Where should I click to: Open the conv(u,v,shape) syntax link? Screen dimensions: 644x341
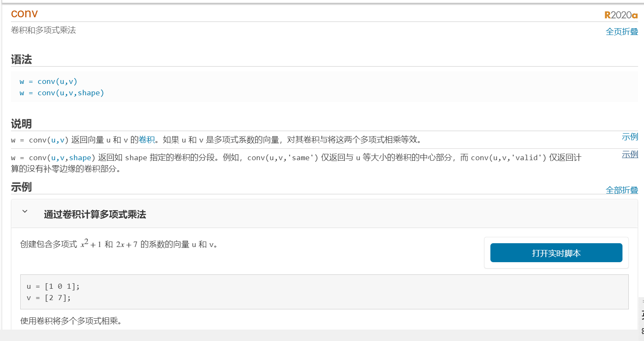pyautogui.click(x=70, y=93)
